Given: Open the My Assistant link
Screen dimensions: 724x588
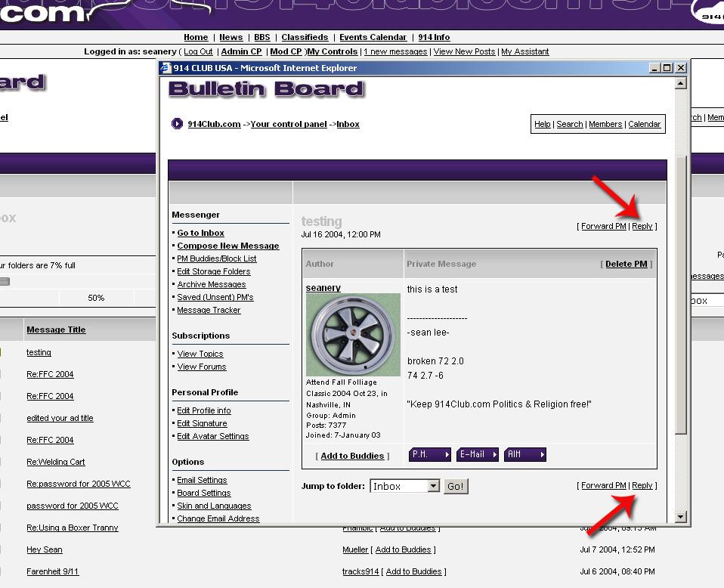Looking at the screenshot, I should click(x=525, y=51).
